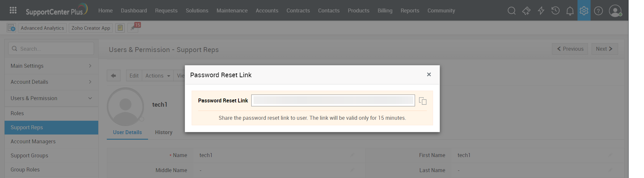Open the notifications bell
Image resolution: width=644 pixels, height=178 pixels.
pyautogui.click(x=570, y=11)
